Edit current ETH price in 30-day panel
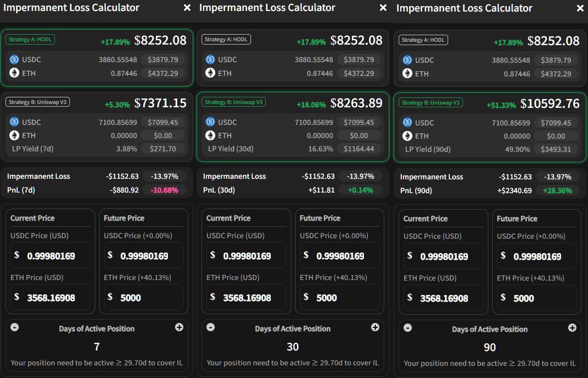 (246, 298)
